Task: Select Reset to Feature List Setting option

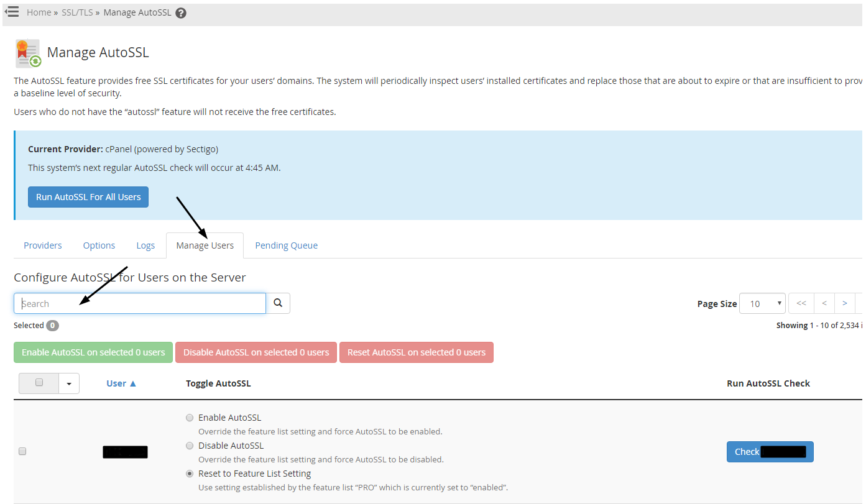Action: click(190, 473)
